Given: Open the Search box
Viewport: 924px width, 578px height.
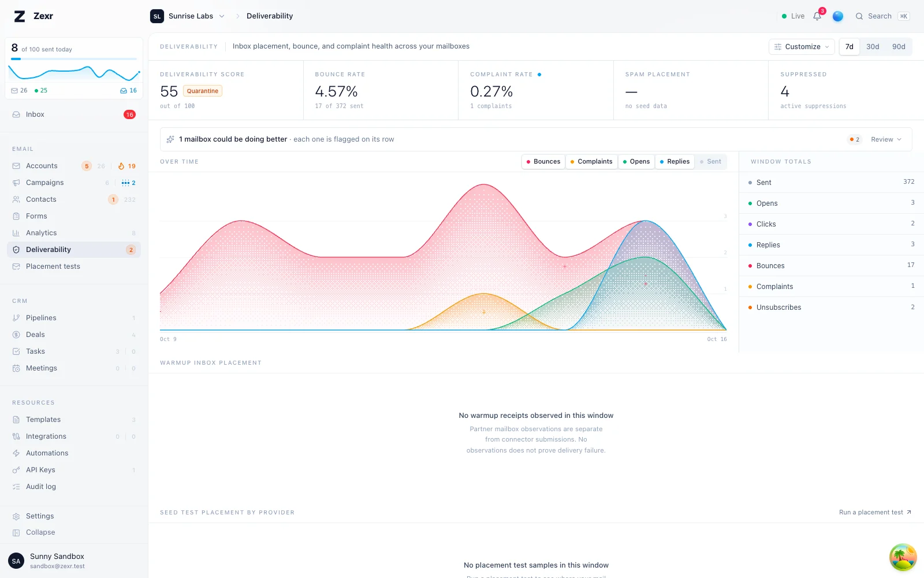Looking at the screenshot, I should click(882, 16).
